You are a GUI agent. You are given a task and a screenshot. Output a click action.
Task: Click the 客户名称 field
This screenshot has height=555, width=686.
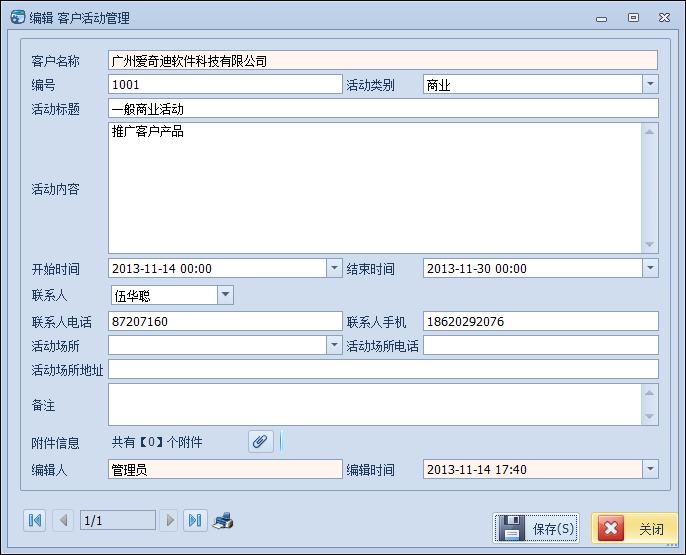pyautogui.click(x=383, y=60)
